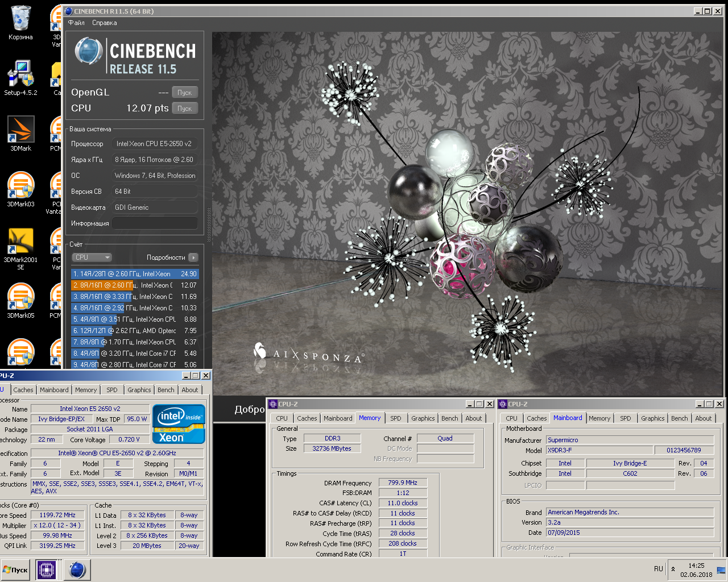Click the Quad channel value field
728x582 pixels.
[x=445, y=438]
